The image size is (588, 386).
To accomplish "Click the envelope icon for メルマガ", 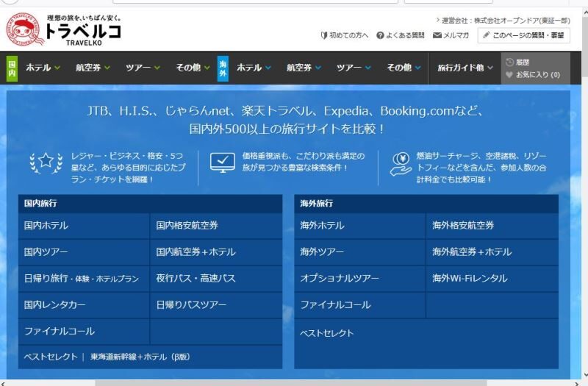I will [x=437, y=35].
